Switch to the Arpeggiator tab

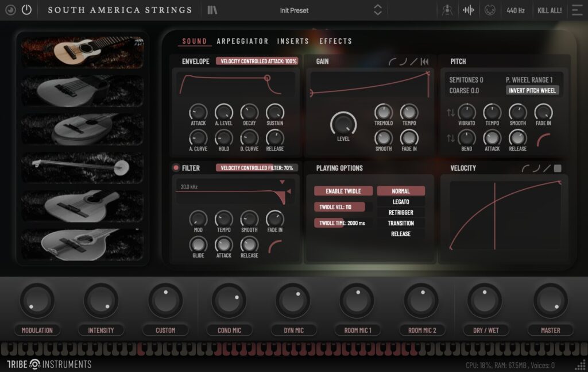tap(243, 41)
